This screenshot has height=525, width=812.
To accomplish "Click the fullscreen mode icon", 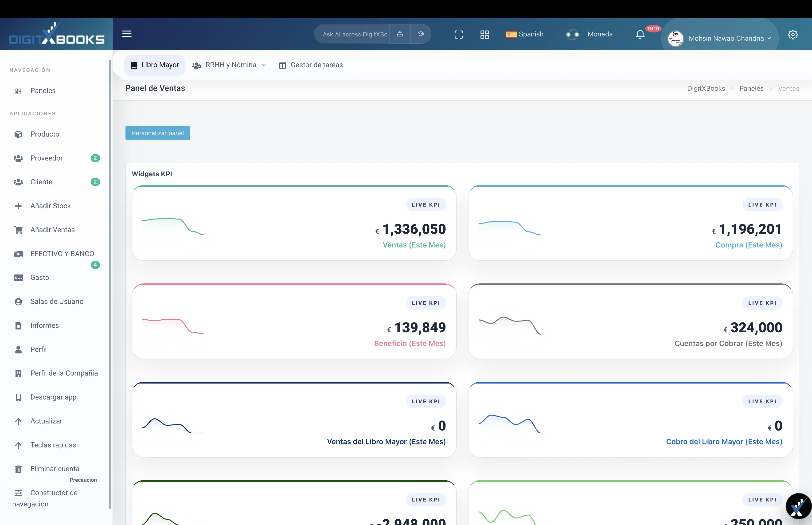I will [x=458, y=34].
